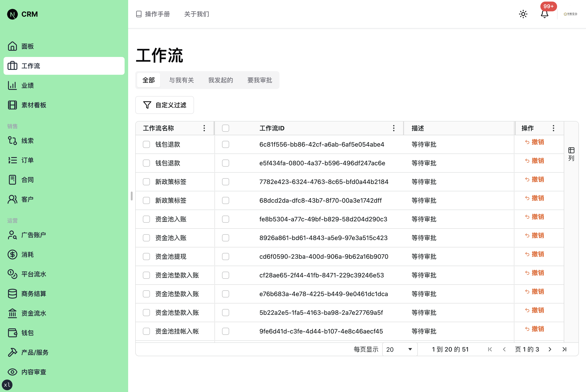Open the 工作流名称 column options menu

click(x=204, y=128)
